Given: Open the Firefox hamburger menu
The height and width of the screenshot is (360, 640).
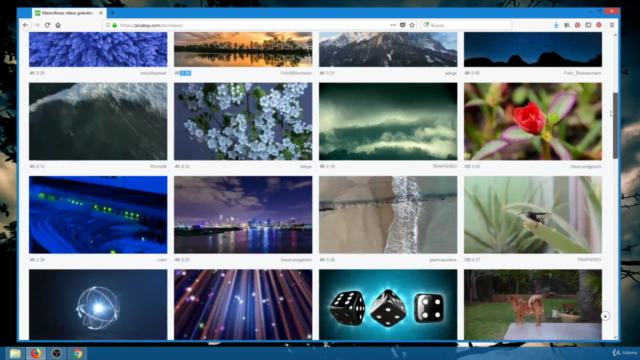Looking at the screenshot, I should [612, 25].
